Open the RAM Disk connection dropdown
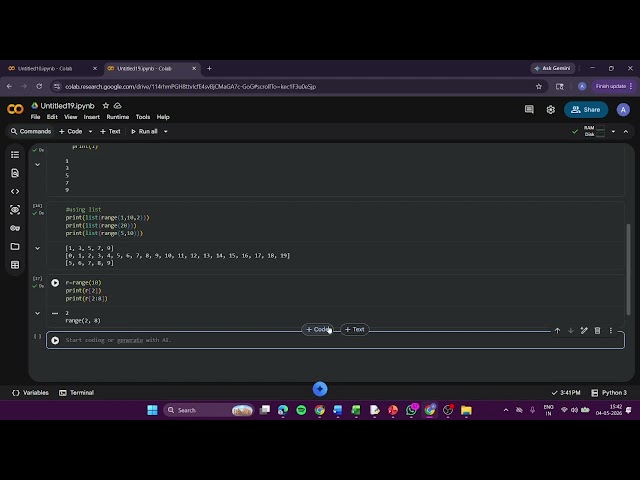Image resolution: width=640 pixels, height=480 pixels. click(613, 131)
